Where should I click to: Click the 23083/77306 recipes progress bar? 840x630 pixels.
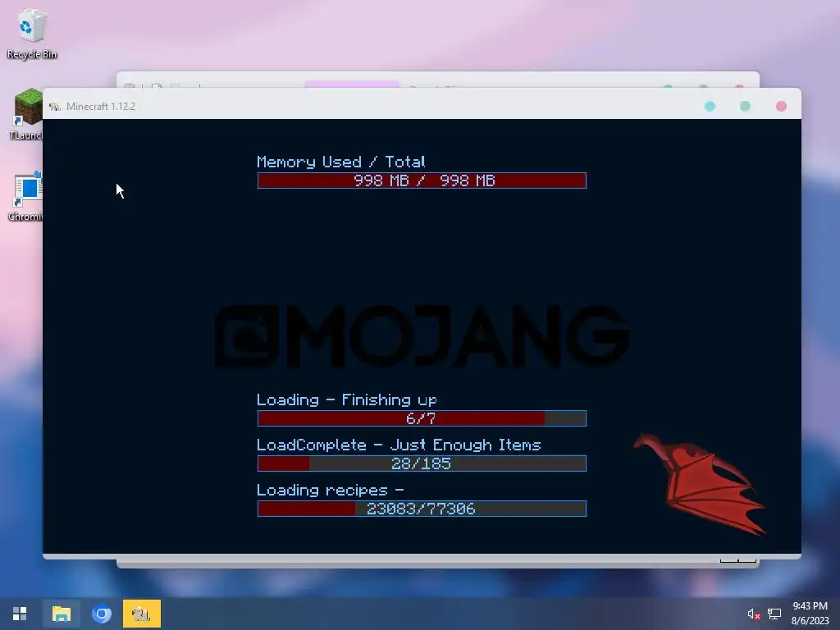pos(422,509)
